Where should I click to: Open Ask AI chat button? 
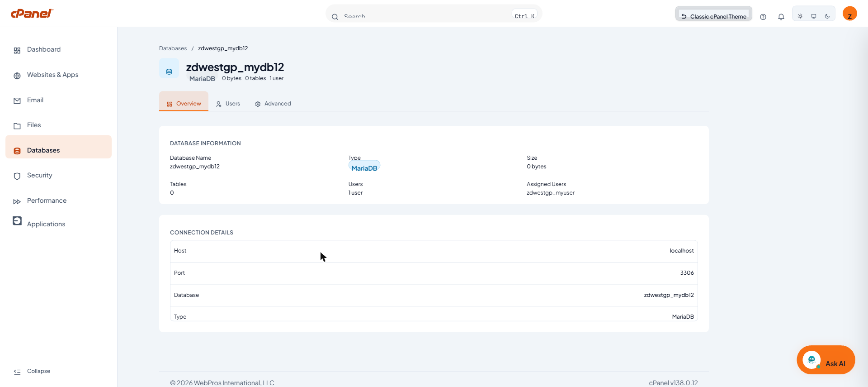[x=826, y=360]
